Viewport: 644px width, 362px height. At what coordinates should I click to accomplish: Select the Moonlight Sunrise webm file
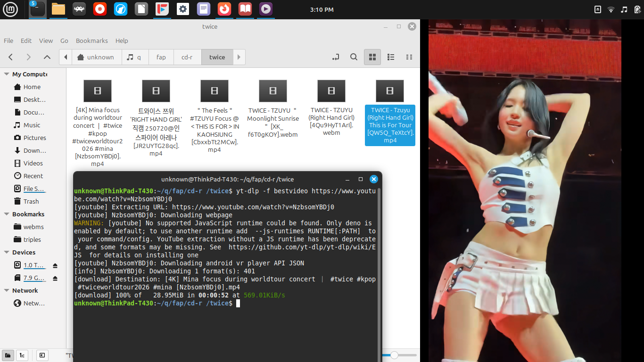[273, 108]
